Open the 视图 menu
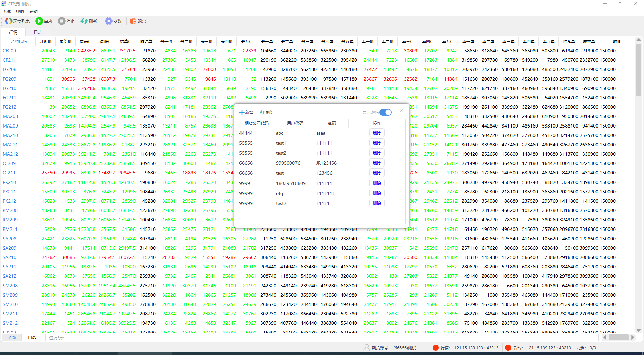The width and height of the screenshot is (644, 355). tap(20, 11)
